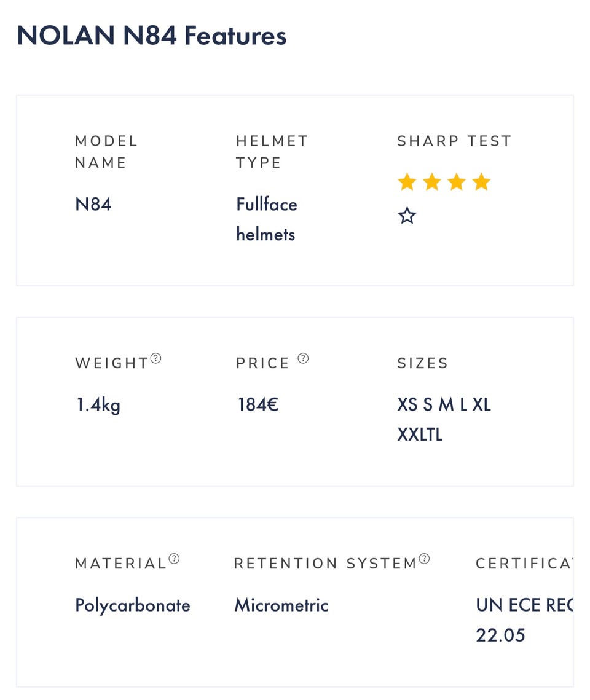Click the Polycarbonate material value
Image resolution: width=590 pixels, height=700 pixels.
tap(133, 605)
